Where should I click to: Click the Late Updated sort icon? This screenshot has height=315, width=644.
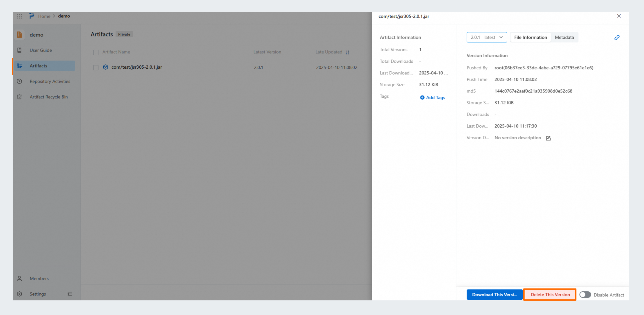[347, 52]
